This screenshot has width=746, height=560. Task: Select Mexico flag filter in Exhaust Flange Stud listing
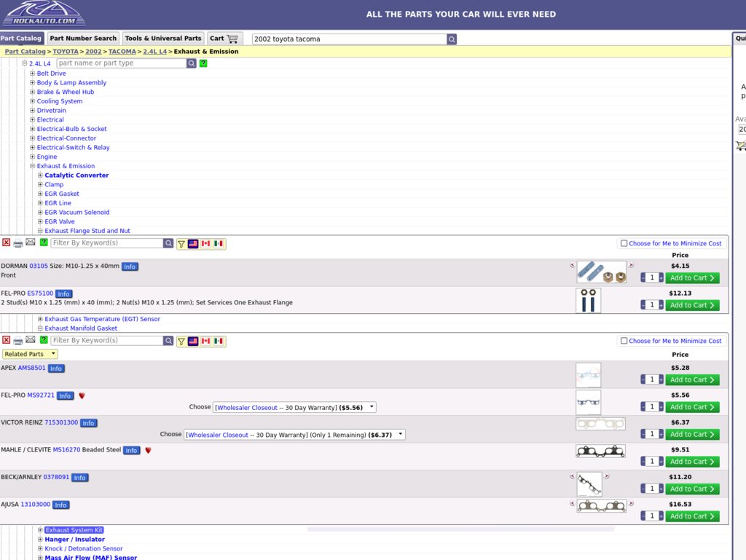[219, 244]
